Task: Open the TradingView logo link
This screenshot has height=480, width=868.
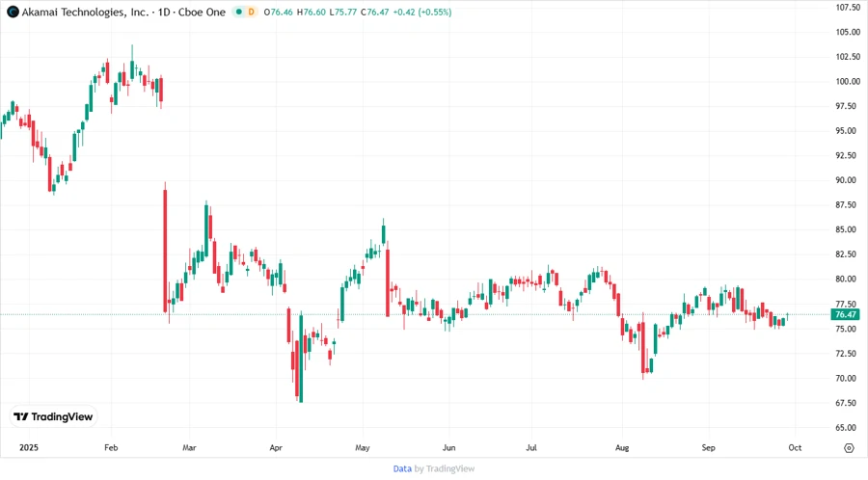Action: pos(53,417)
